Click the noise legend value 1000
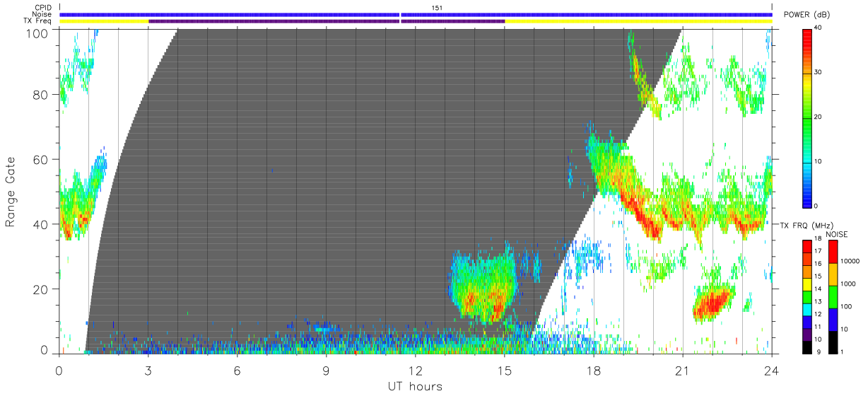868x401 pixels. point(848,284)
